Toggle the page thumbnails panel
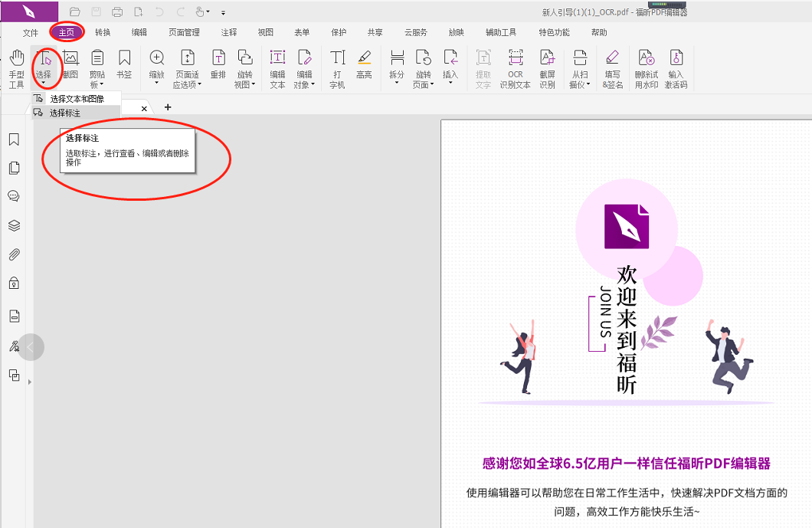812x528 pixels. [x=14, y=168]
